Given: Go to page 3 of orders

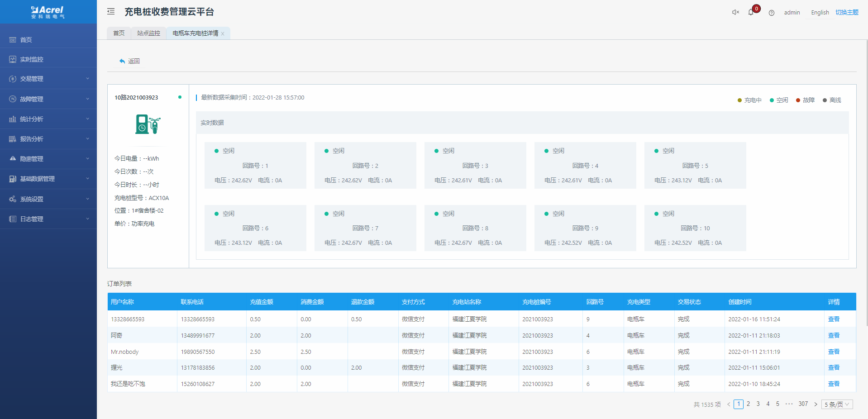Looking at the screenshot, I should (758, 404).
